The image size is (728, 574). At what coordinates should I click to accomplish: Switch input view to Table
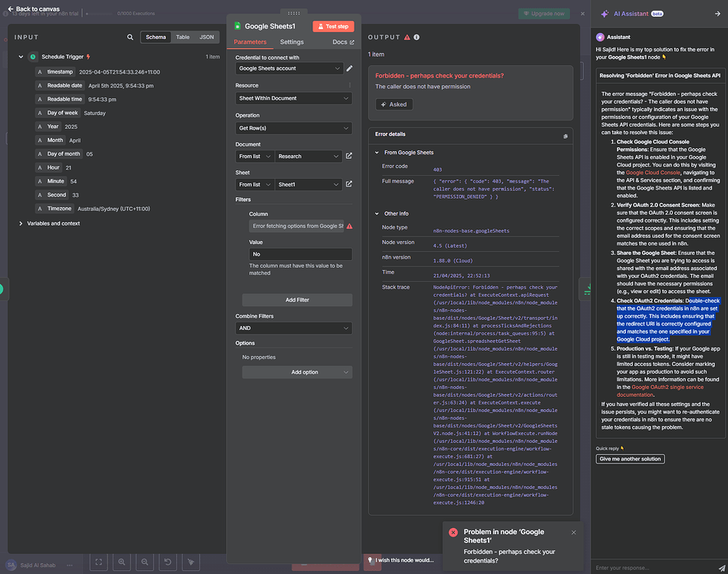(x=183, y=37)
